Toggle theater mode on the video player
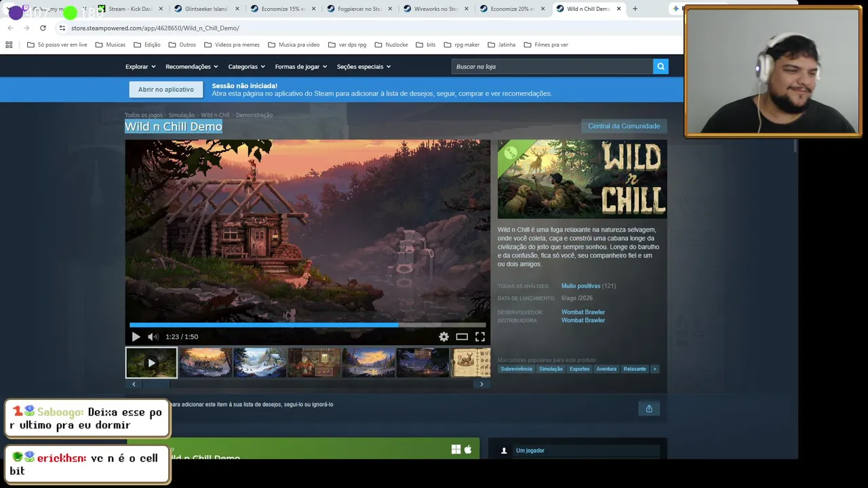This screenshot has width=868, height=488. (x=462, y=337)
